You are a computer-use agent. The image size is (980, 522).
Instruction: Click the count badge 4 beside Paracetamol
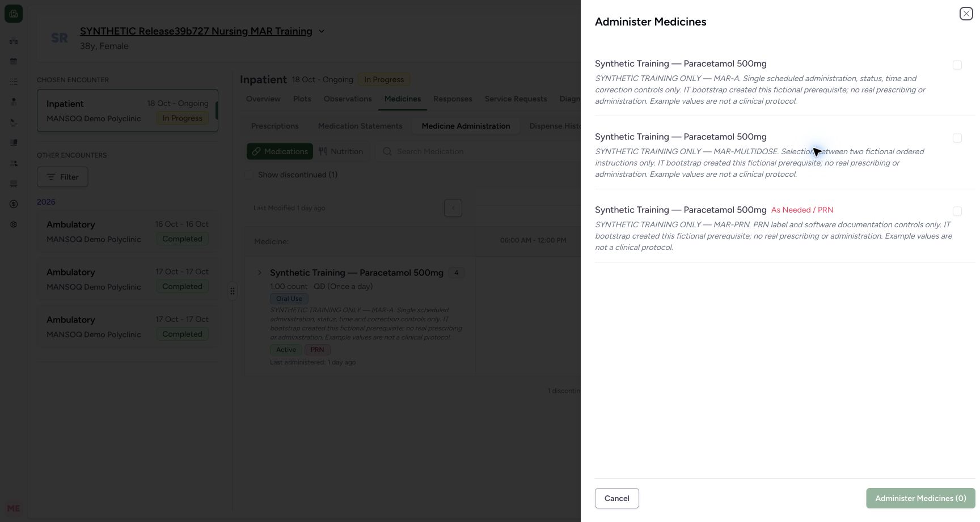pyautogui.click(x=456, y=273)
